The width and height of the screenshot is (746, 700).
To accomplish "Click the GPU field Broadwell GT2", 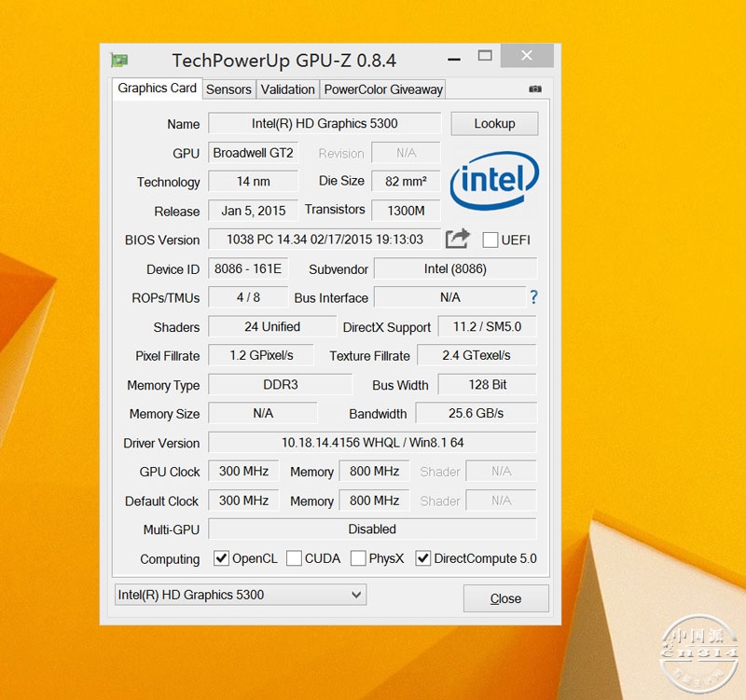I will point(253,153).
